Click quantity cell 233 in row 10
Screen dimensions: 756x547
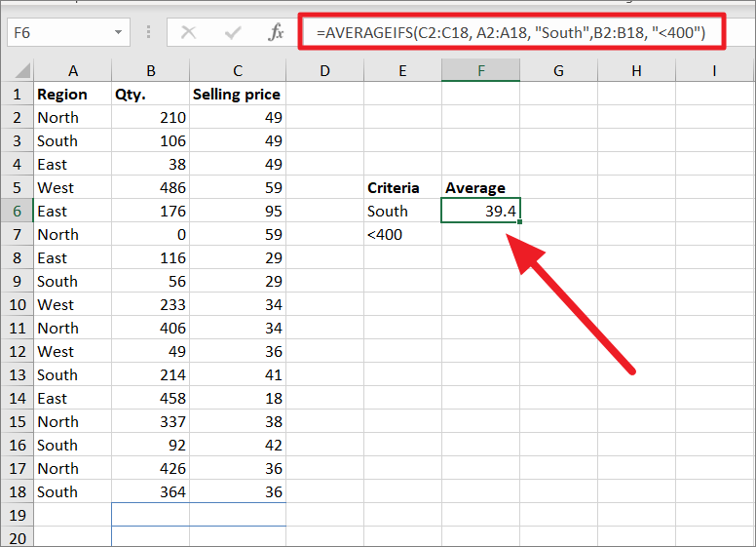(150, 304)
